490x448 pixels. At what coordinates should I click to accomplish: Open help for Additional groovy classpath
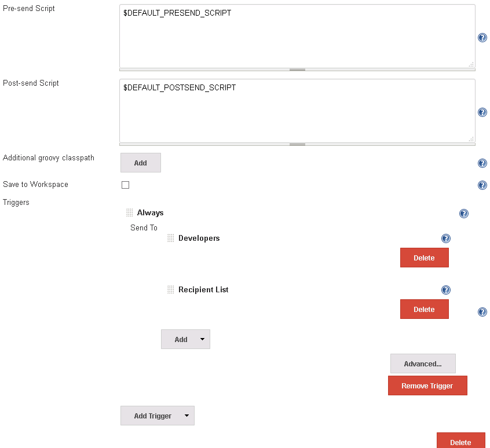(x=482, y=163)
